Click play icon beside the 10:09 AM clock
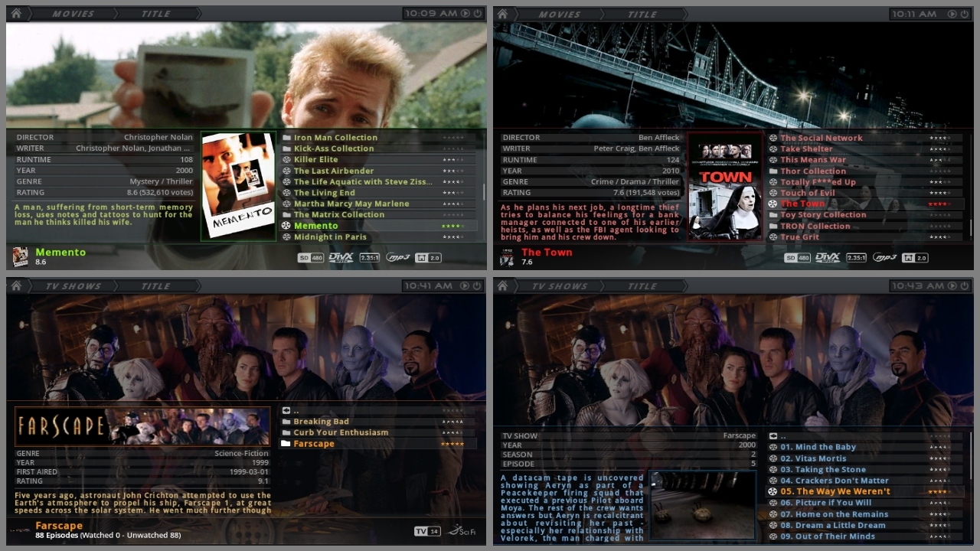Image resolution: width=980 pixels, height=551 pixels. point(465,13)
